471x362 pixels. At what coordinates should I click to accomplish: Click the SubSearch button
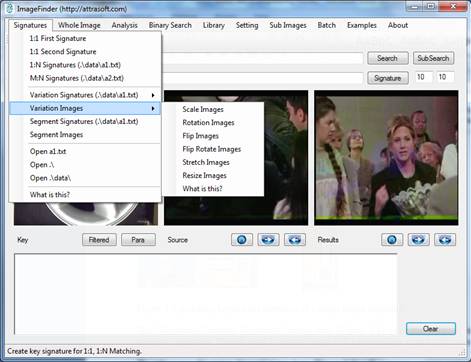(x=433, y=58)
